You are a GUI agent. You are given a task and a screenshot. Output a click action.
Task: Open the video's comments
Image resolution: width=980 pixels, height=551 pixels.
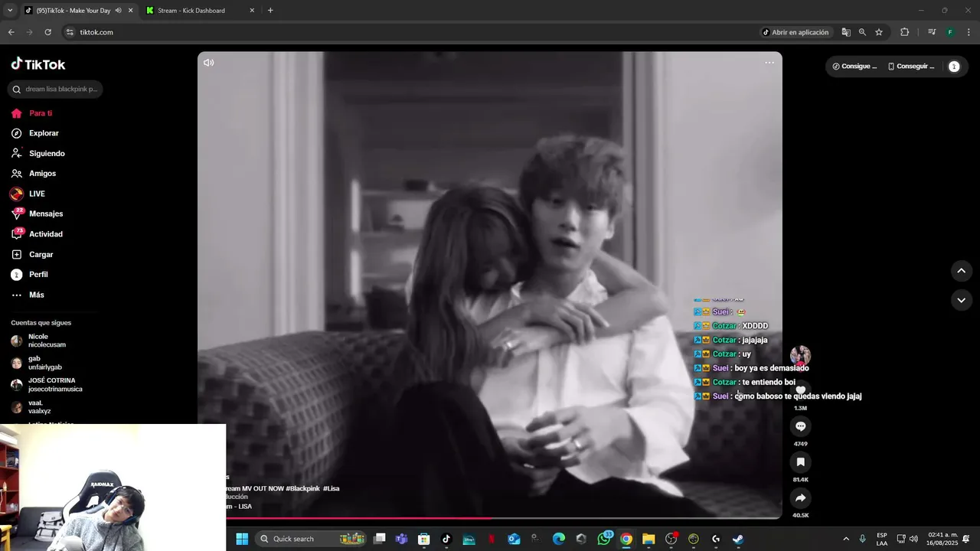tap(800, 426)
